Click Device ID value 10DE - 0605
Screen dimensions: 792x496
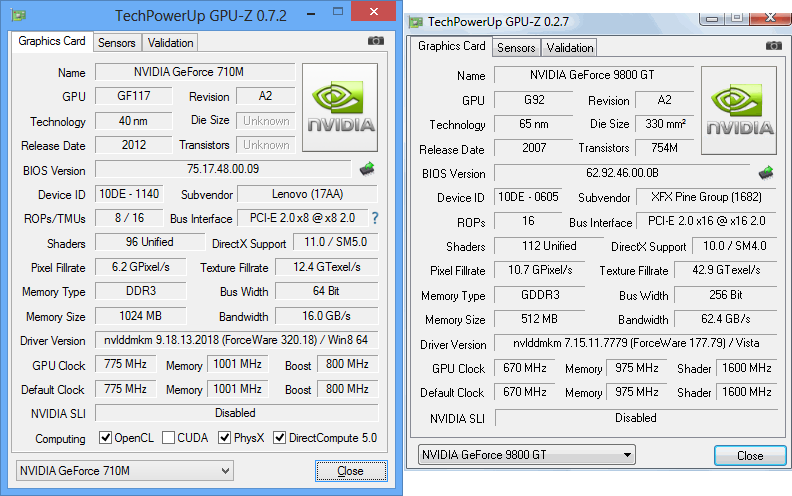(x=528, y=196)
